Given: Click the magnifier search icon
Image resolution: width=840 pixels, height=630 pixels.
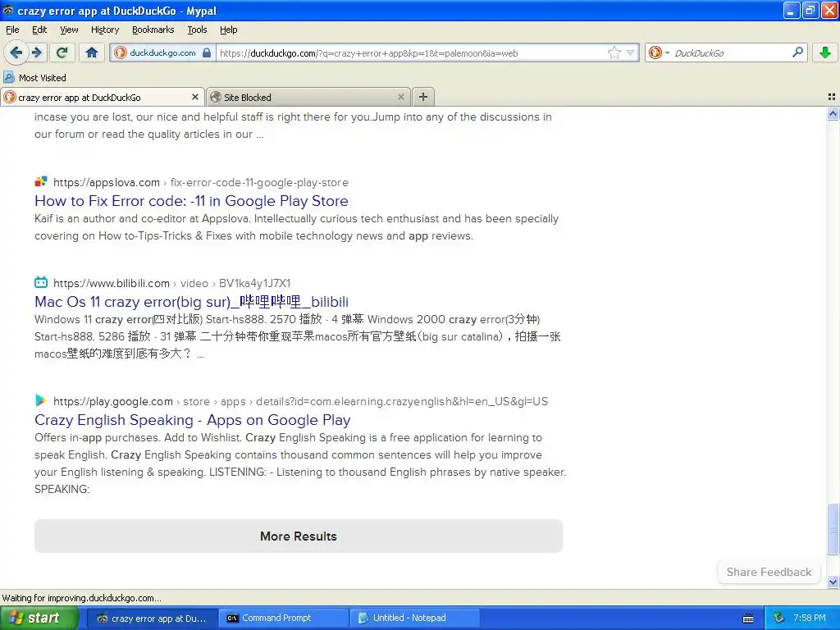Looking at the screenshot, I should click(797, 52).
